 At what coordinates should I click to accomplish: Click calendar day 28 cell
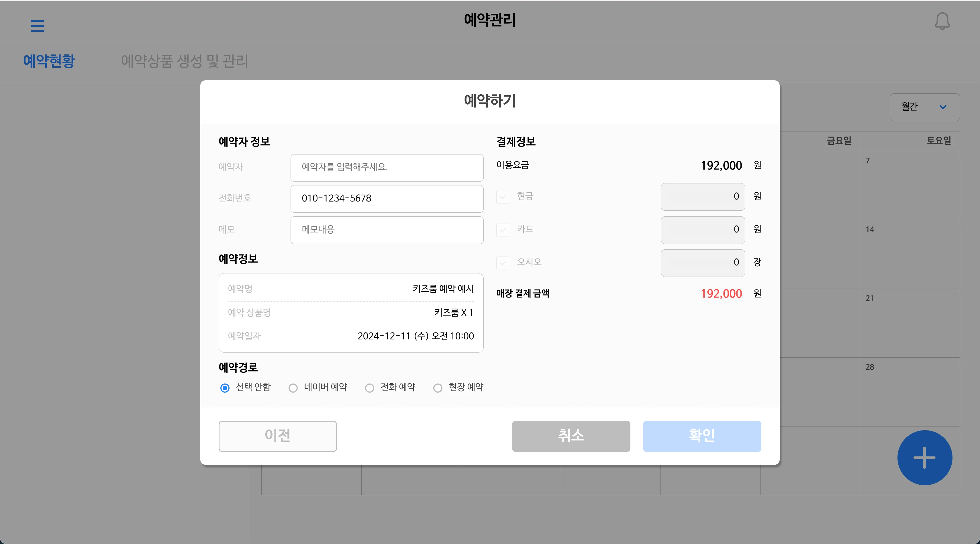tap(910, 392)
